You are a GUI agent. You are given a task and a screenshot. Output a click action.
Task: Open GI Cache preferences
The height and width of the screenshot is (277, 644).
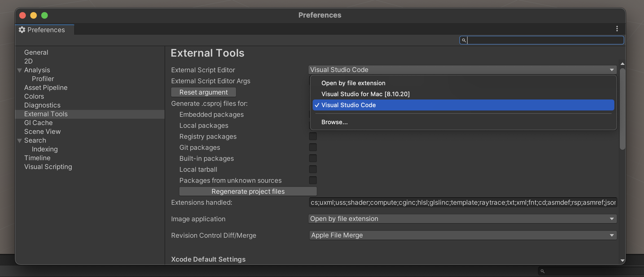[38, 123]
